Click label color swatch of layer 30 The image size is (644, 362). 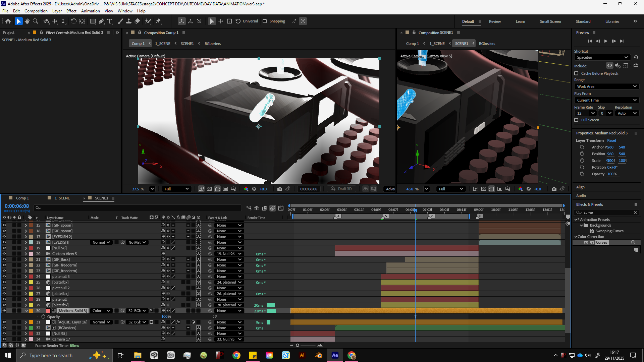[x=31, y=311]
